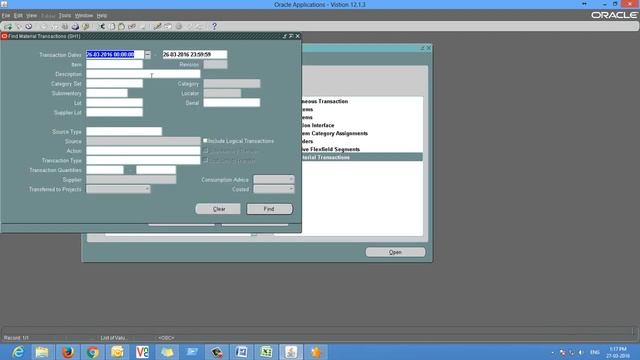Click the Translations globe toolbar icon
The width and height of the screenshot is (640, 360).
click(x=179, y=27)
